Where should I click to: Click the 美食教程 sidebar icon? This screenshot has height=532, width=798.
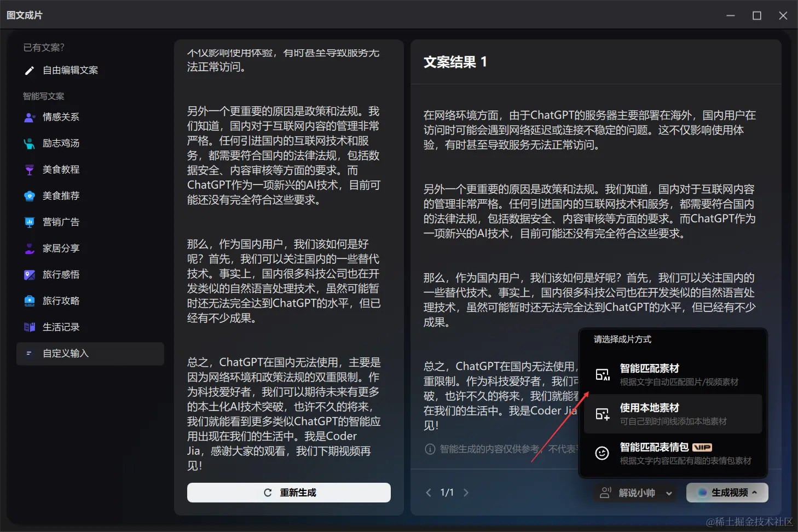click(30, 169)
